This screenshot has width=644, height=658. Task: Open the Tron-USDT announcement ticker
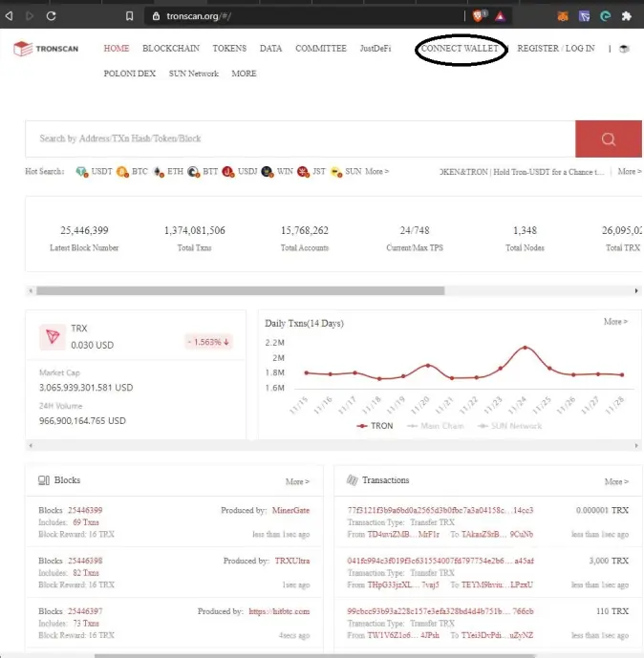click(x=522, y=172)
